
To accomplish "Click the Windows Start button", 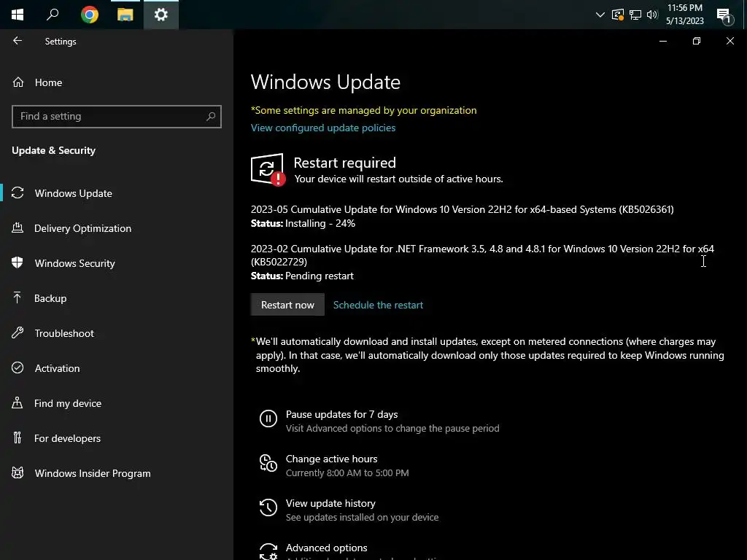I will click(x=18, y=15).
